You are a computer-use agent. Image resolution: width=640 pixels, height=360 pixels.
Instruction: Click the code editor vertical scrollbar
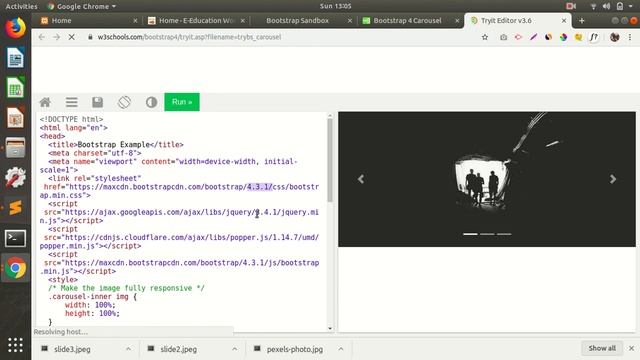click(x=330, y=159)
